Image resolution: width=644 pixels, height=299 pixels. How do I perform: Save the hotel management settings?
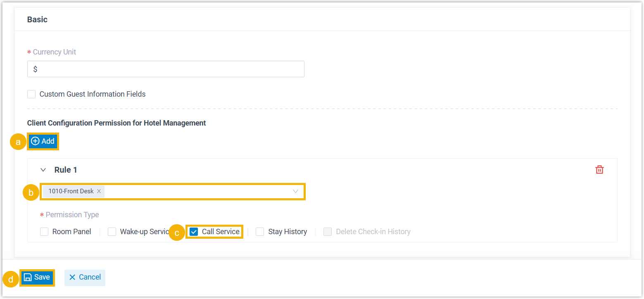(x=37, y=277)
